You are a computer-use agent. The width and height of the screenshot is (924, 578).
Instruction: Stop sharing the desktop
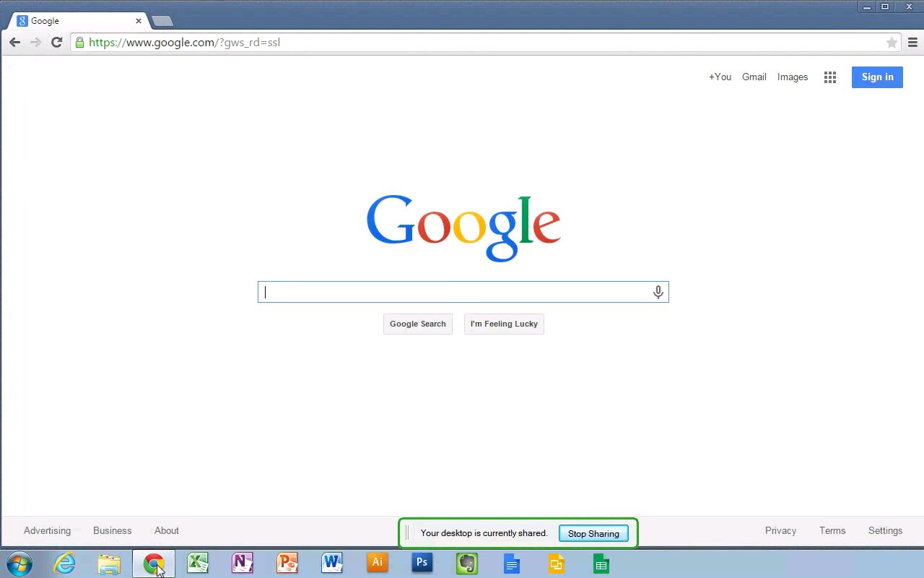coord(593,534)
